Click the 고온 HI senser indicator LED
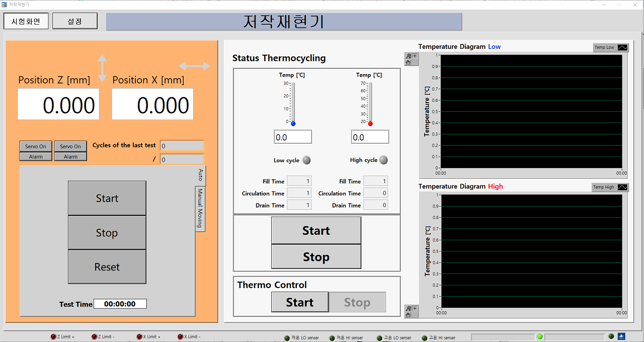 click(x=424, y=338)
